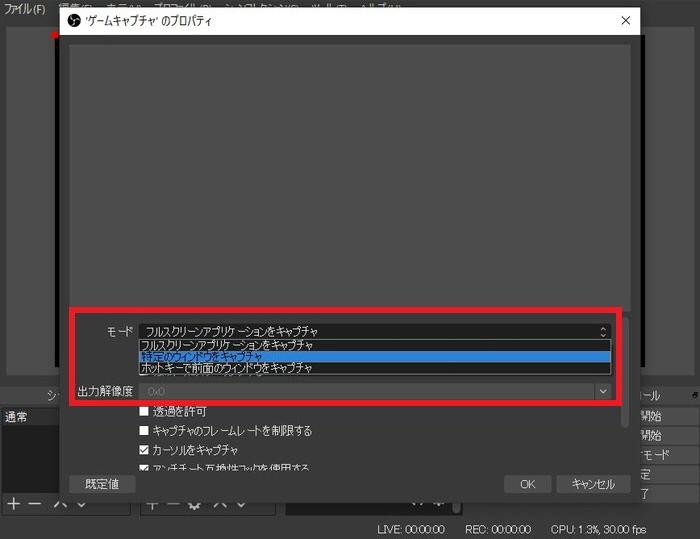
Task: Click the OBS logo in the dialog title bar
Action: coord(74,21)
